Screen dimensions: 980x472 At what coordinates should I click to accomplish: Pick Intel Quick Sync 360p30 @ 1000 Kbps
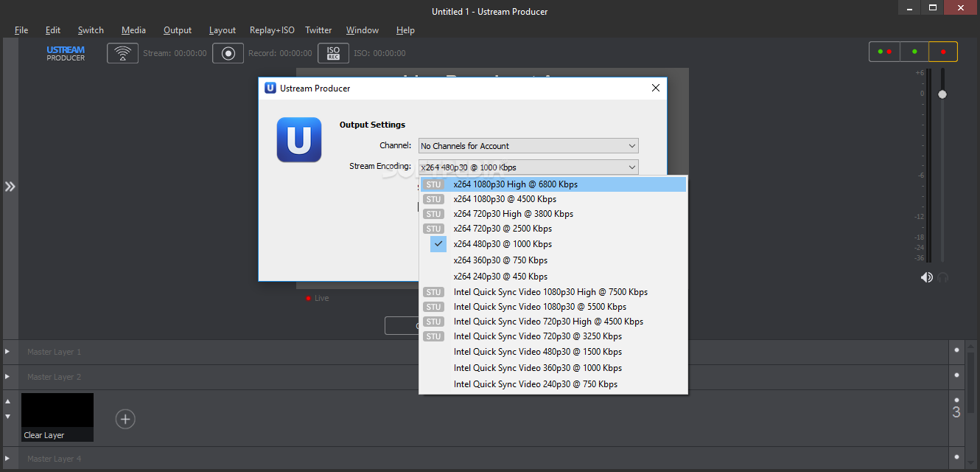click(x=553, y=368)
